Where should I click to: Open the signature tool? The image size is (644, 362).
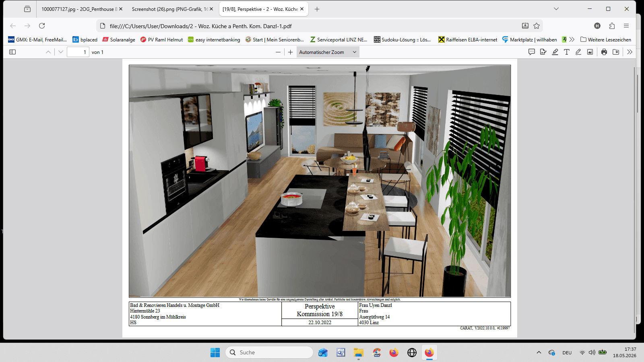(543, 52)
